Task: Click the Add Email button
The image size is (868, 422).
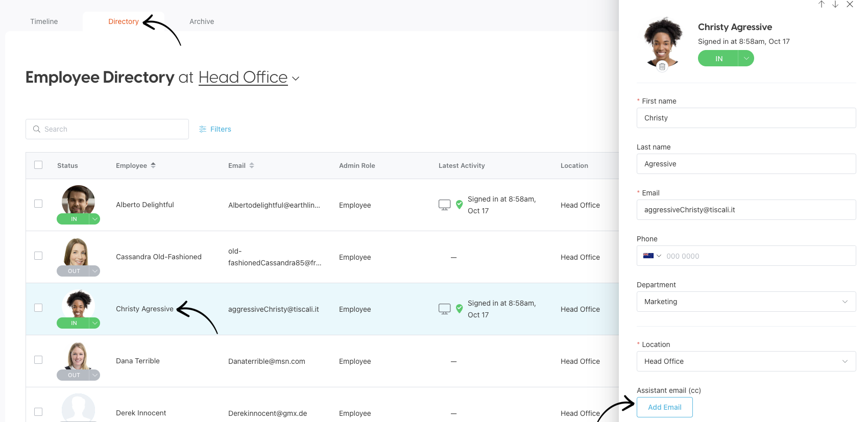Action: (x=664, y=407)
